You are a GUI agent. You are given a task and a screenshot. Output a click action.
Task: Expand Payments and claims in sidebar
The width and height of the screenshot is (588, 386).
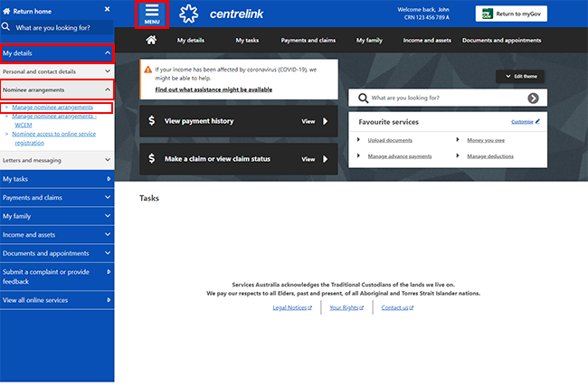[x=57, y=197]
